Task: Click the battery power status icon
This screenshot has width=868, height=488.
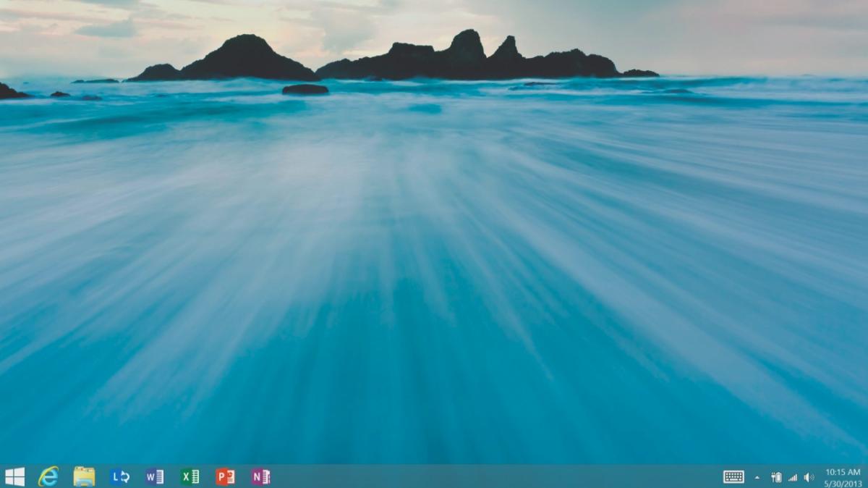Action: pyautogui.click(x=776, y=477)
